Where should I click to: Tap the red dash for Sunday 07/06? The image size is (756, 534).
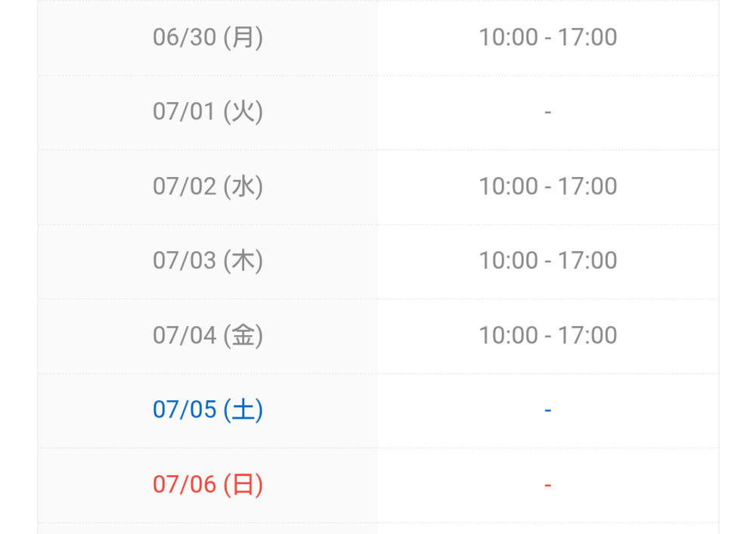pos(547,485)
